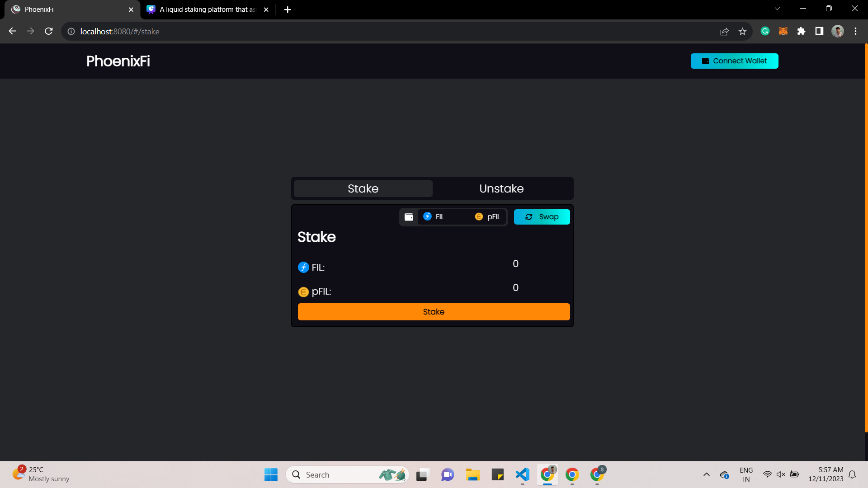The height and width of the screenshot is (488, 868).
Task: Open the Grammarly extension icon
Action: [x=765, y=31]
